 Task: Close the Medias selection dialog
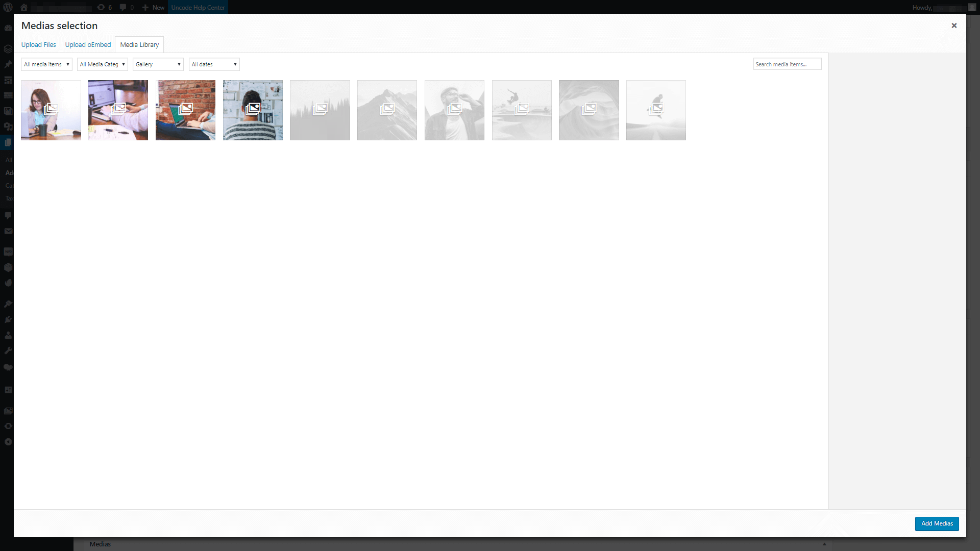(x=954, y=26)
